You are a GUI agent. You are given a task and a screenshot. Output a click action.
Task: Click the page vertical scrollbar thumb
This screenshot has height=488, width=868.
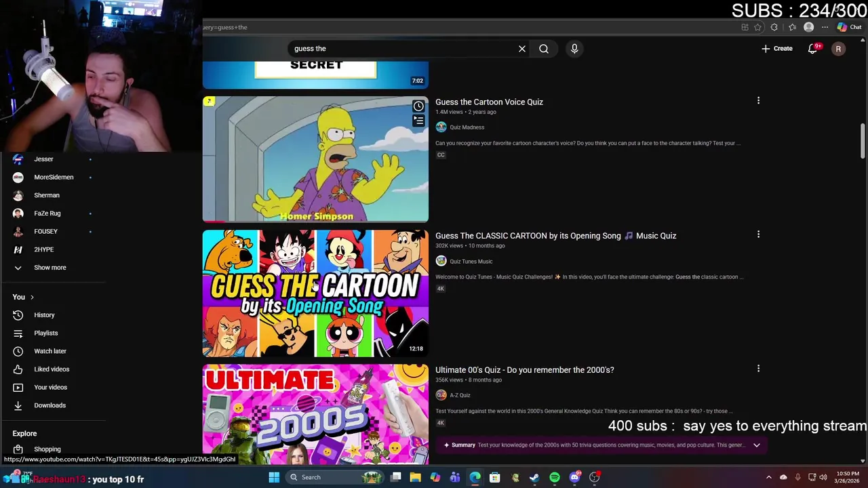coord(863,142)
